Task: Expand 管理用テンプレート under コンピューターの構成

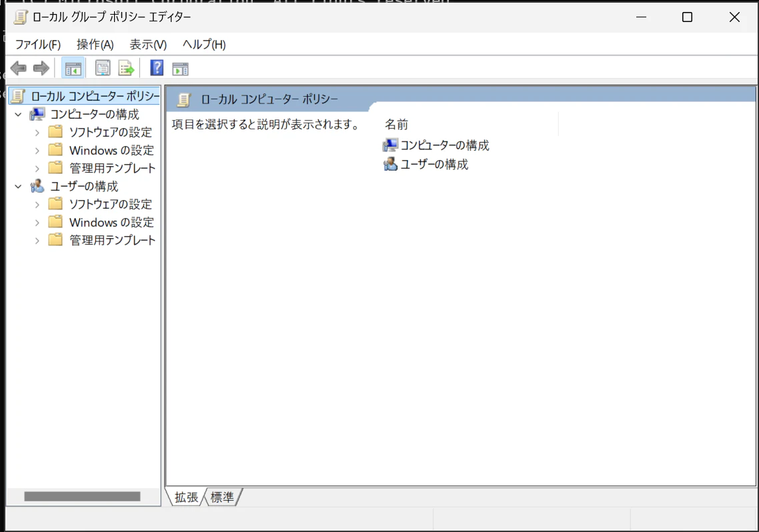Action: point(37,168)
